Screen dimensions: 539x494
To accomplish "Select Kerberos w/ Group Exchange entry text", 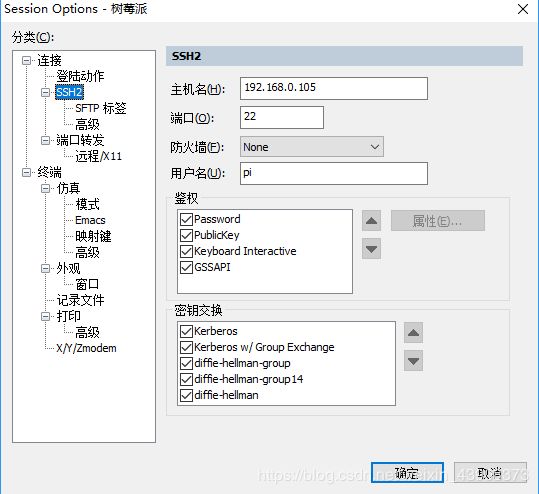I will [x=264, y=347].
